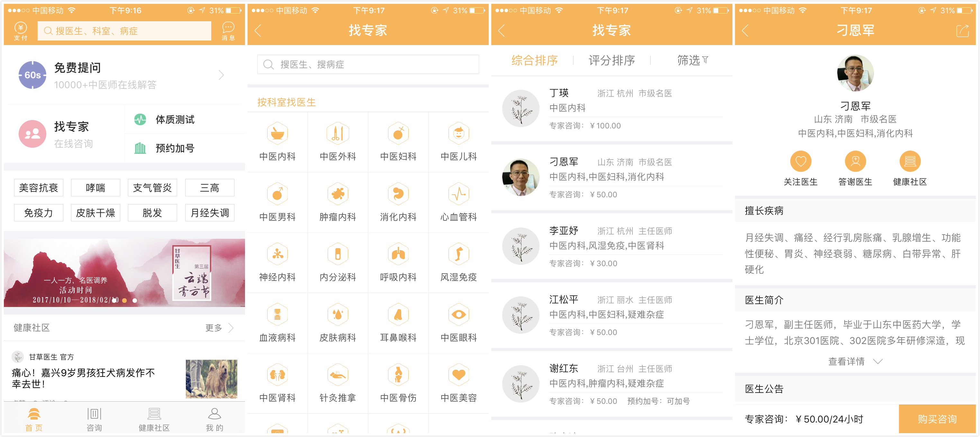Open the 体质测试 test entry
The image size is (980, 437).
click(175, 119)
